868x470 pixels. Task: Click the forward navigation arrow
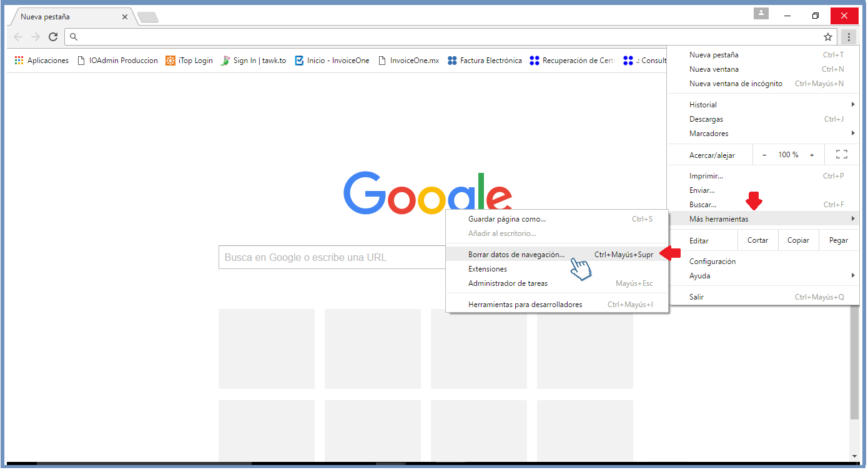(x=36, y=37)
